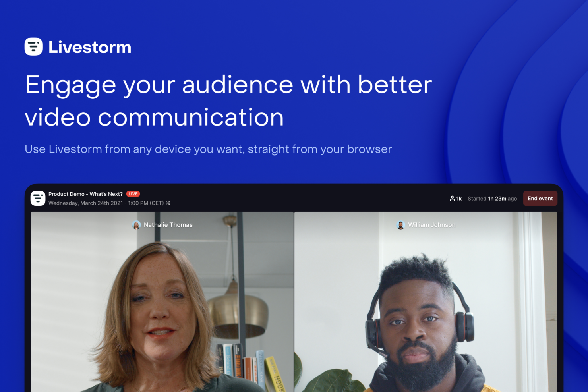
Task: Click the Livestorm icon in the event bar
Action: [38, 198]
